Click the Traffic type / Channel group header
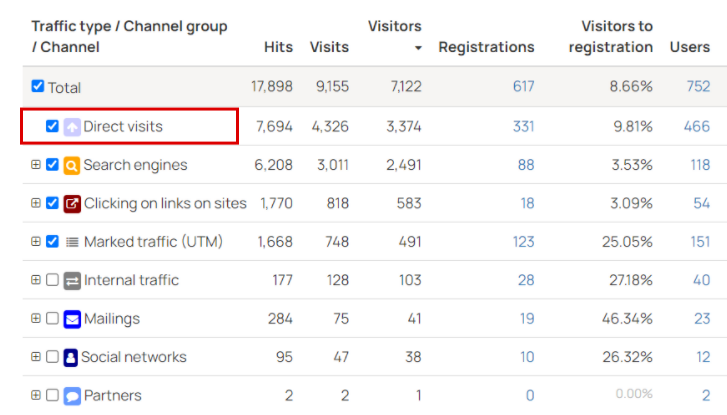This screenshot has width=727, height=415. 129,37
